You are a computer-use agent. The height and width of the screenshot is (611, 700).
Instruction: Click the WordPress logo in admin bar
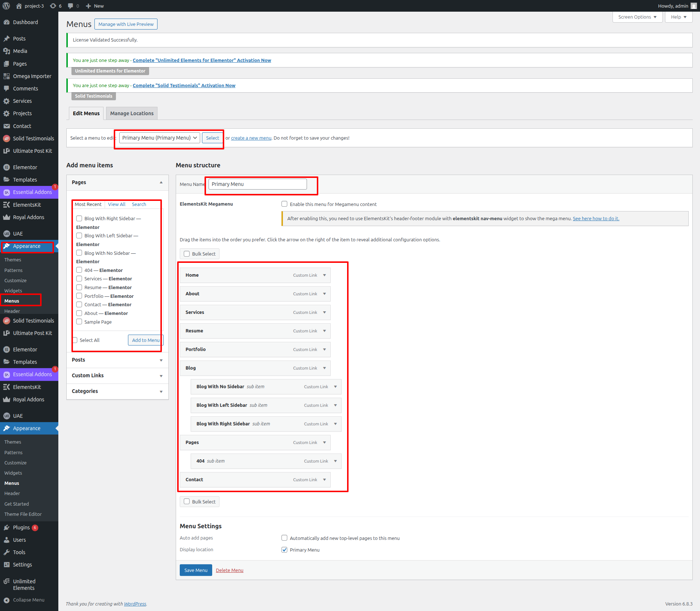(x=6, y=6)
